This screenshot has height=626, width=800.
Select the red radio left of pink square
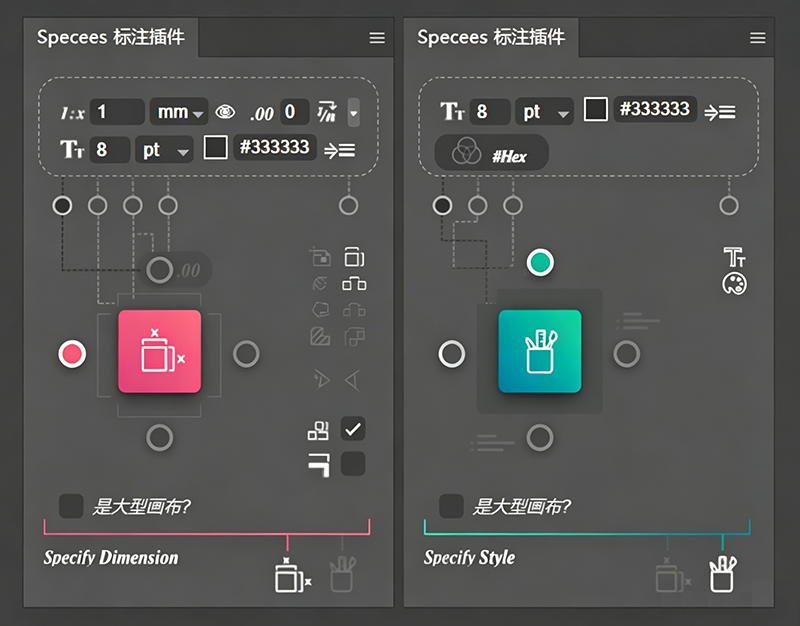point(72,354)
